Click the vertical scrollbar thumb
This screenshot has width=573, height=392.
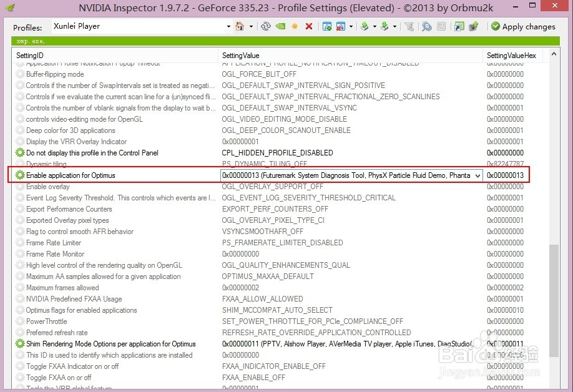(x=554, y=300)
